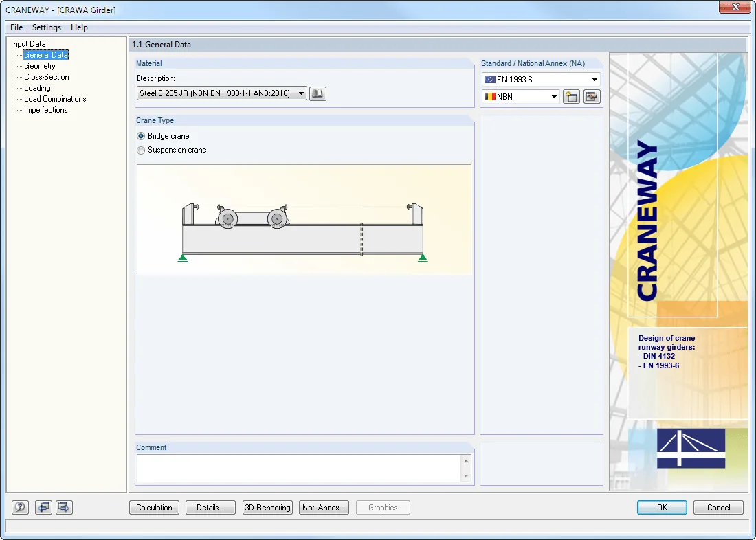The height and width of the screenshot is (540, 756).
Task: Open the NBN national annex dropdown
Action: point(521,97)
